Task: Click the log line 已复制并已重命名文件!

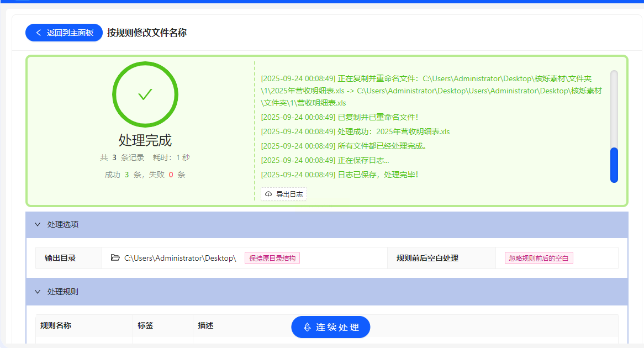Action: pos(339,117)
